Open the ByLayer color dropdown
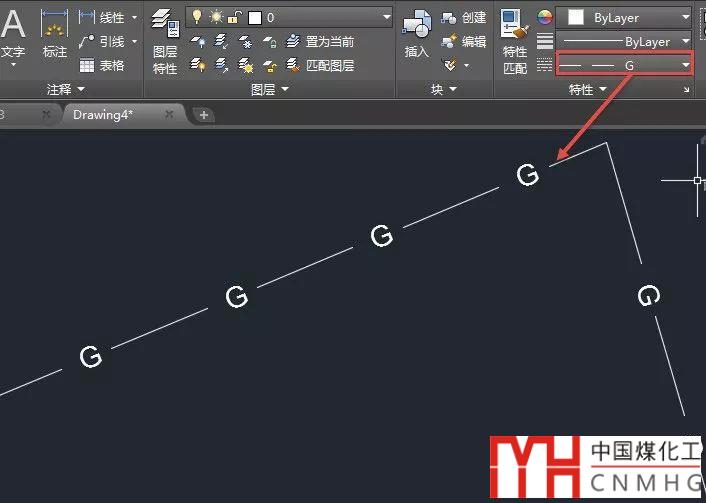The width and height of the screenshot is (706, 503). click(685, 18)
